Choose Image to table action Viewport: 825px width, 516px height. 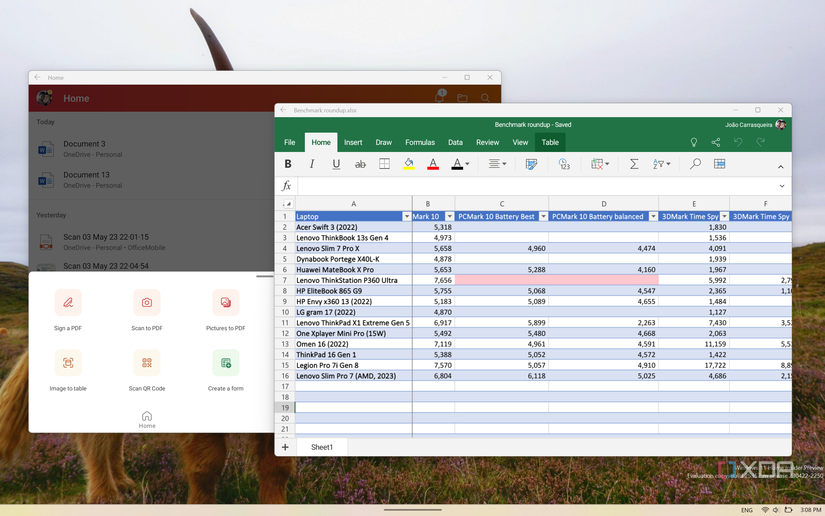click(68, 371)
